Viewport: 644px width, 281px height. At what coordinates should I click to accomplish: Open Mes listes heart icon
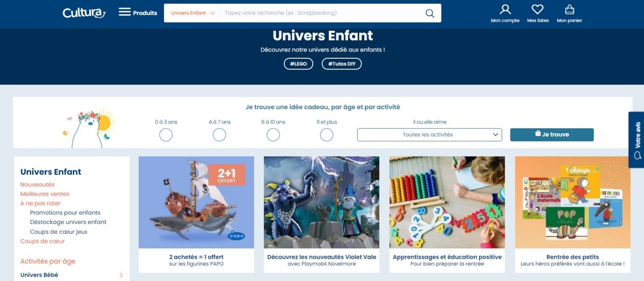click(538, 10)
